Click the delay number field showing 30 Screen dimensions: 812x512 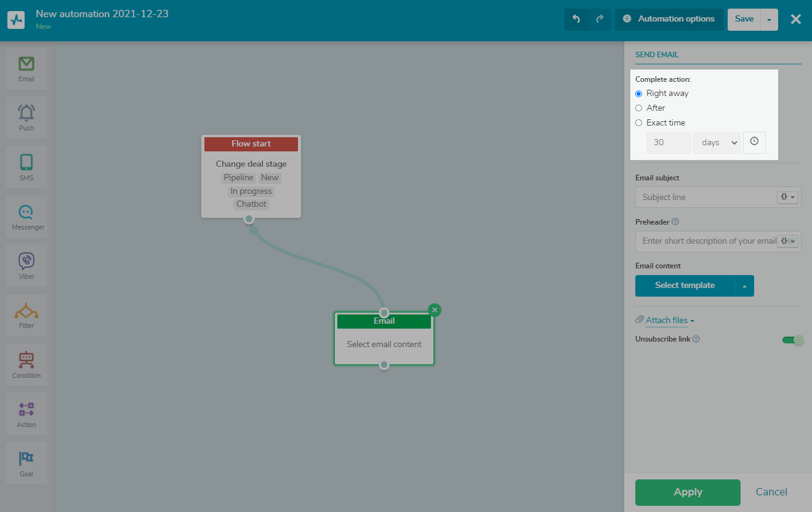point(669,142)
